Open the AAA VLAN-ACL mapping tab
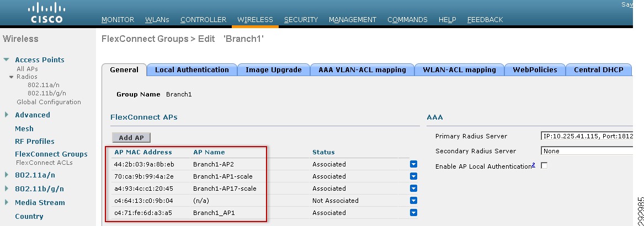Image resolution: width=644 pixels, height=226 pixels. [362, 69]
